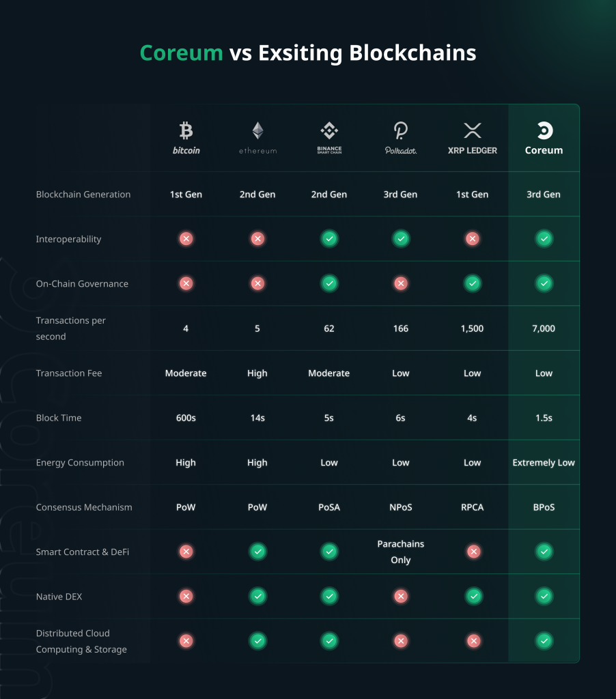Click the Ethereum diamond logo
The image size is (616, 699).
257,130
